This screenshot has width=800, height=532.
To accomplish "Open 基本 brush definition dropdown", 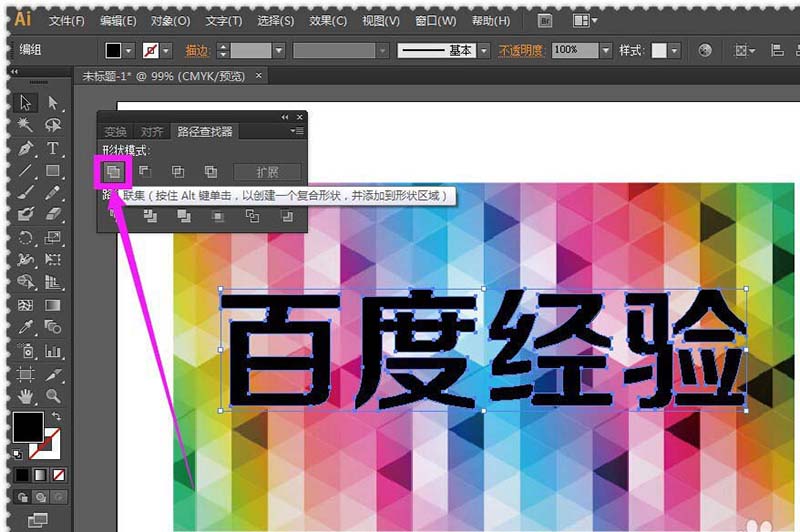I will [x=484, y=50].
